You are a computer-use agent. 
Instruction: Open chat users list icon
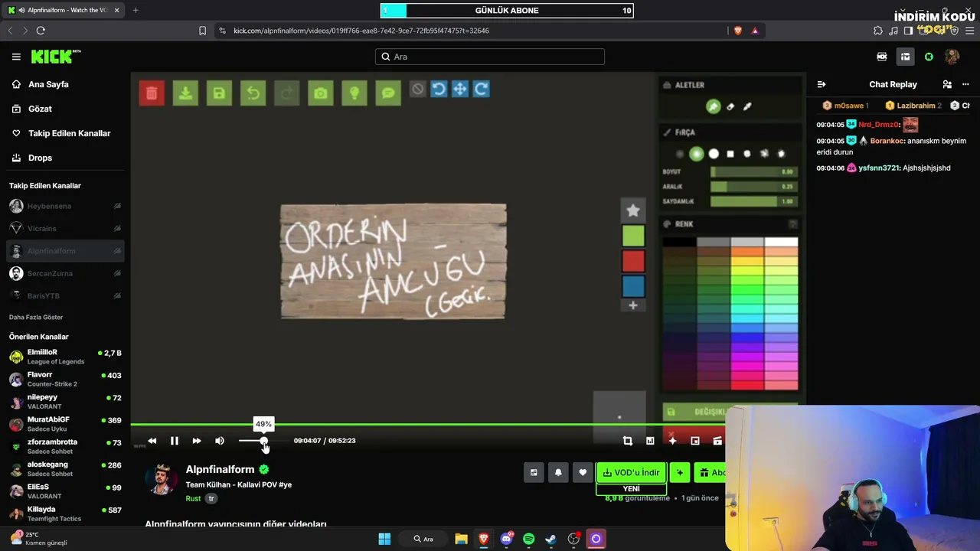pyautogui.click(x=947, y=84)
